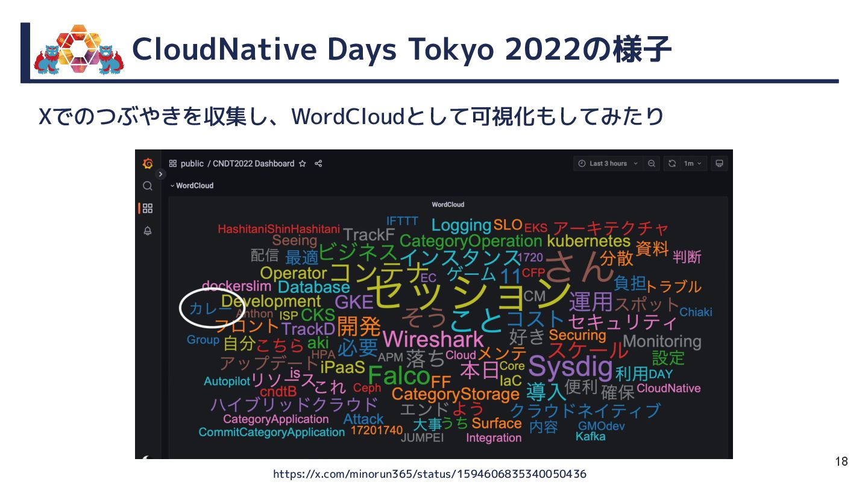
Task: Click the word IFTTT in the cloud
Action: 402,221
